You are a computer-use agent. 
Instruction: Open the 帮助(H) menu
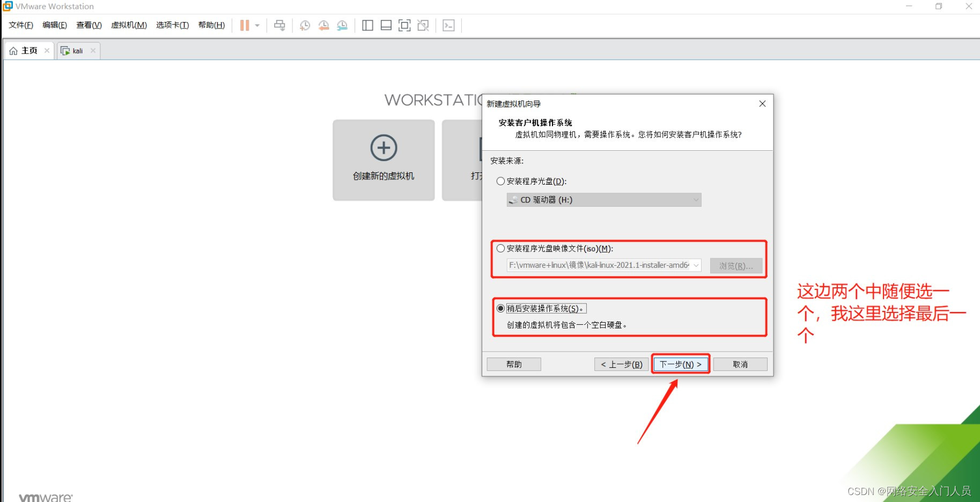point(211,25)
